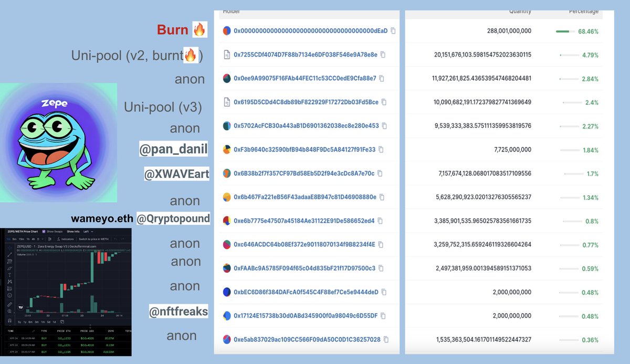Screen dimensions: 630x364
Task: Click the quantity value 288,001,000,000
Action: coord(509,31)
